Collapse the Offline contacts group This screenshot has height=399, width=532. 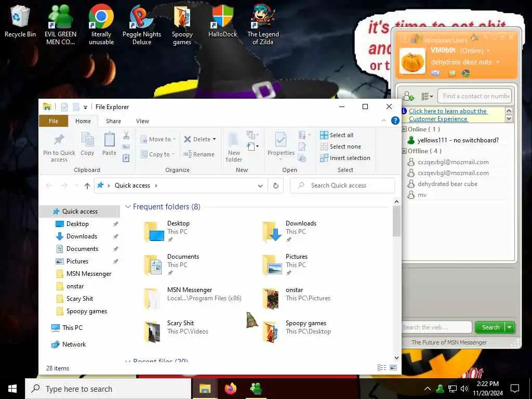[404, 151]
